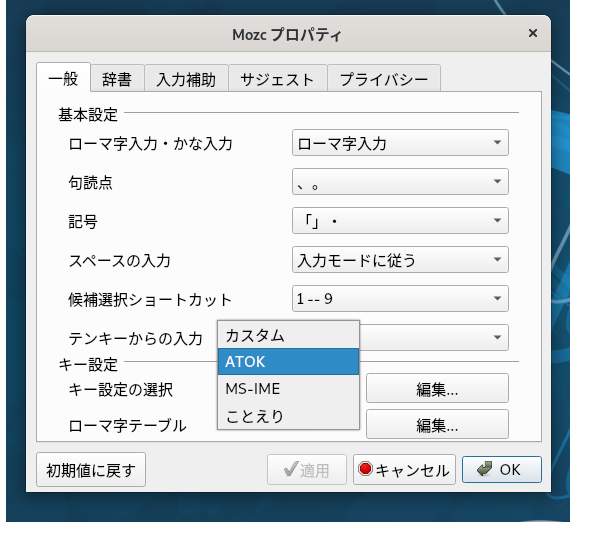The height and width of the screenshot is (550, 590).
Task: Click the キー設定の選択 label
Action: (121, 390)
